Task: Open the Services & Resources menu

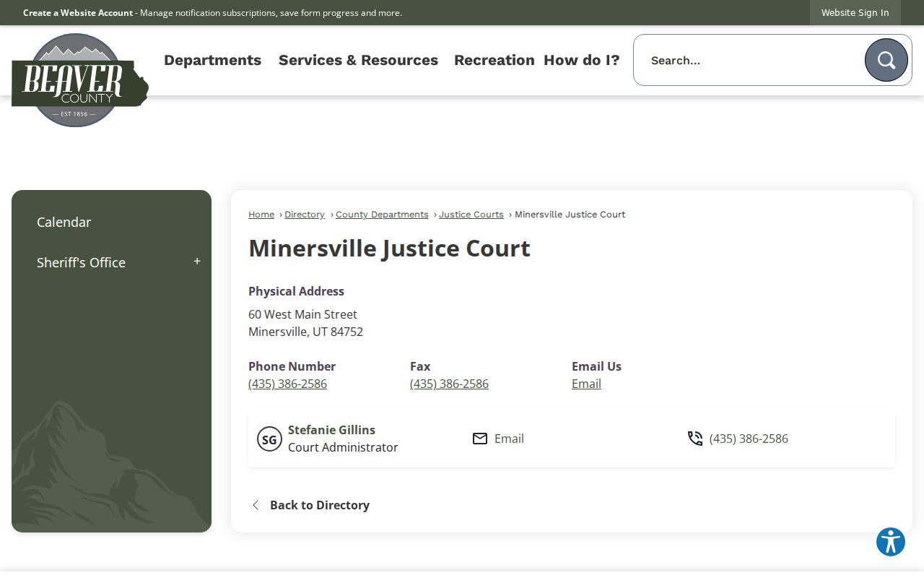Action: click(358, 60)
